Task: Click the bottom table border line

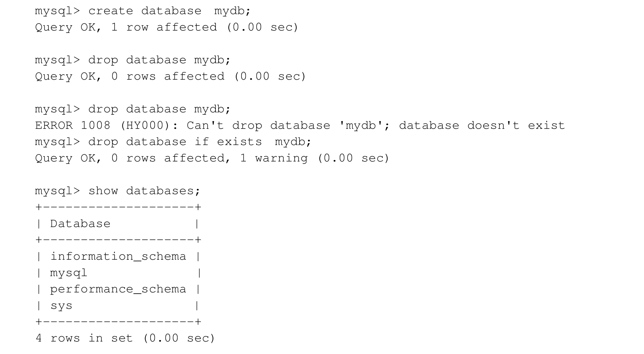Action: 118,322
